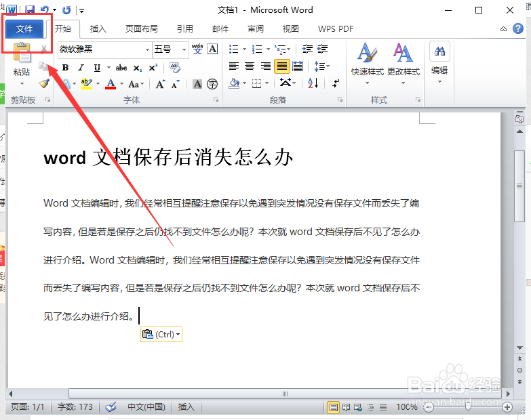Click the 字数: 173 status bar item

pyautogui.click(x=75, y=407)
